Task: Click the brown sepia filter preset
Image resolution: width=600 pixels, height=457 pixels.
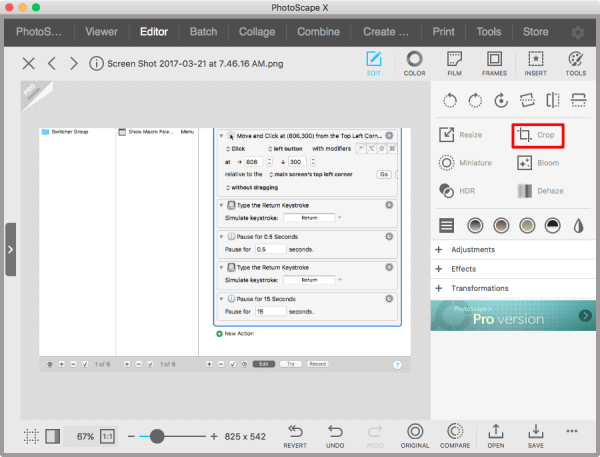Action: pyautogui.click(x=501, y=225)
